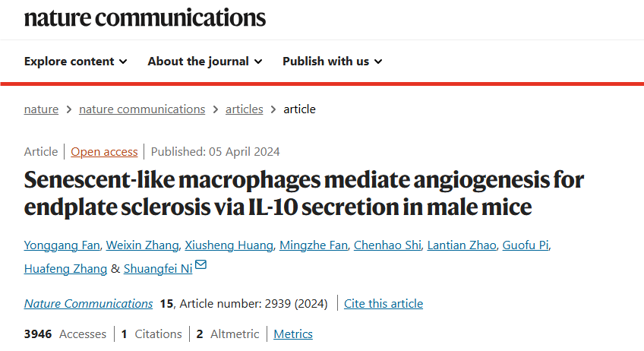Click author Mingzhe Fan
644x351 pixels.
coord(314,244)
